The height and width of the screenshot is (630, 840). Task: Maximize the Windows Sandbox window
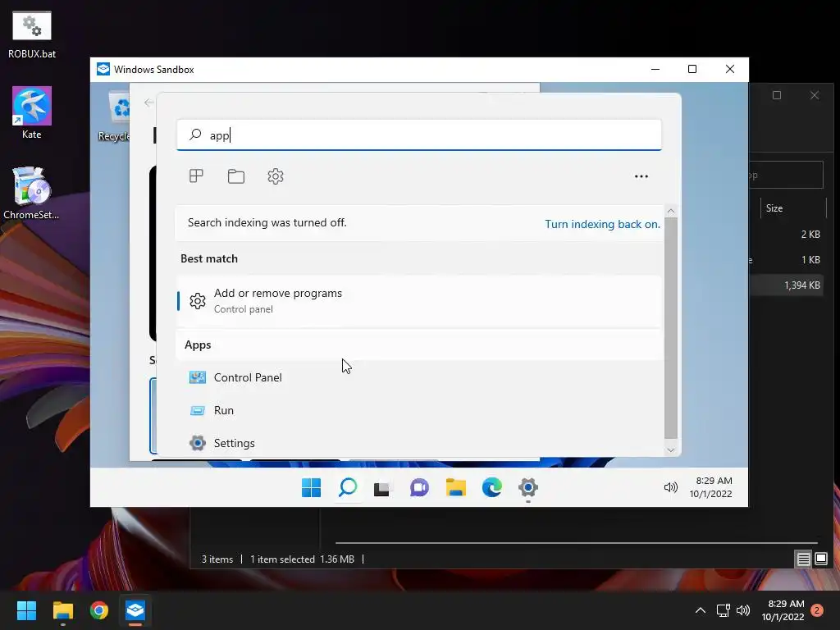tap(692, 69)
